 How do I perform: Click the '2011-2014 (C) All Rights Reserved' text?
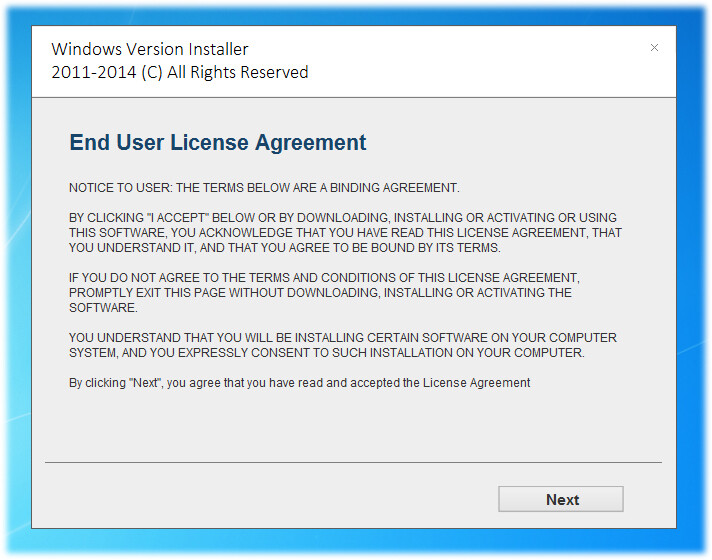pyautogui.click(x=180, y=73)
